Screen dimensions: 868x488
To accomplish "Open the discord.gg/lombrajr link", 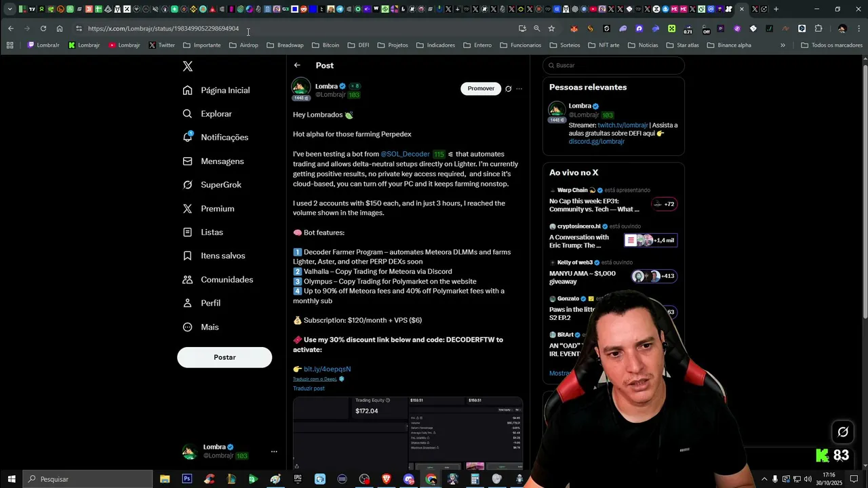I will [596, 142].
